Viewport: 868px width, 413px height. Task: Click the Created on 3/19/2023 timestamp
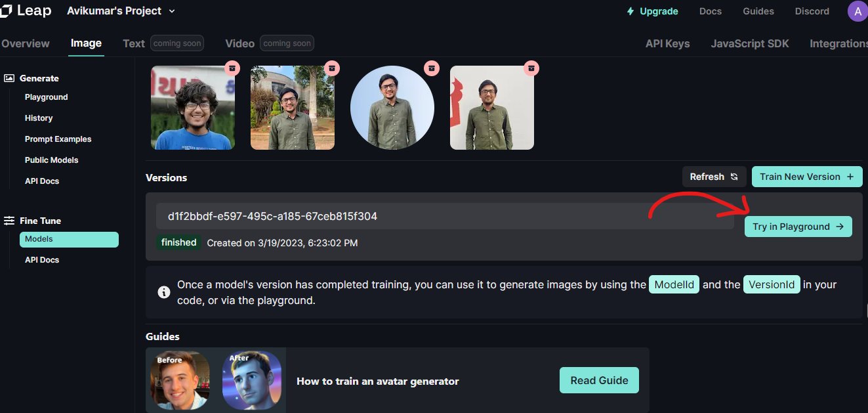[282, 243]
